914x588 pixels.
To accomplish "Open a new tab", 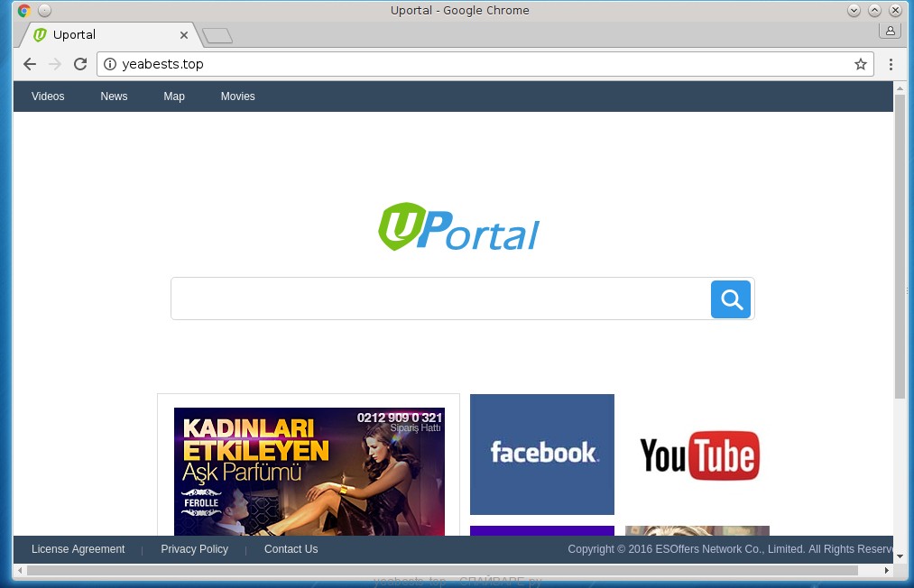I will [x=217, y=36].
